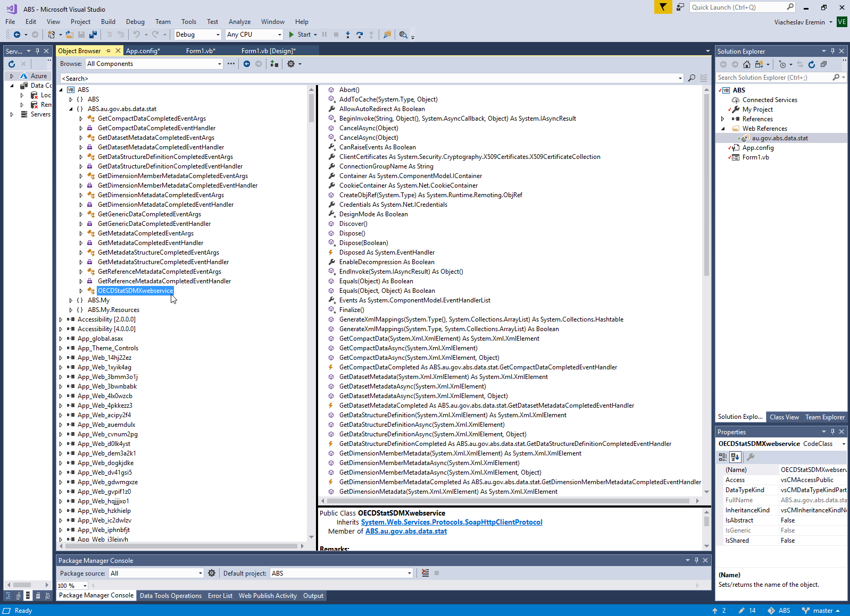Click the Object Browser Back button
The height and width of the screenshot is (616, 850).
click(x=247, y=64)
